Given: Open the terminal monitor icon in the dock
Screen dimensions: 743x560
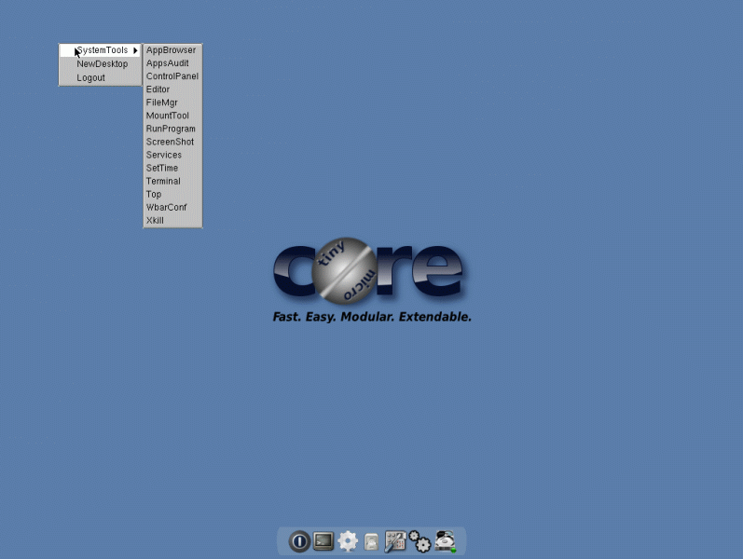Looking at the screenshot, I should tap(323, 540).
